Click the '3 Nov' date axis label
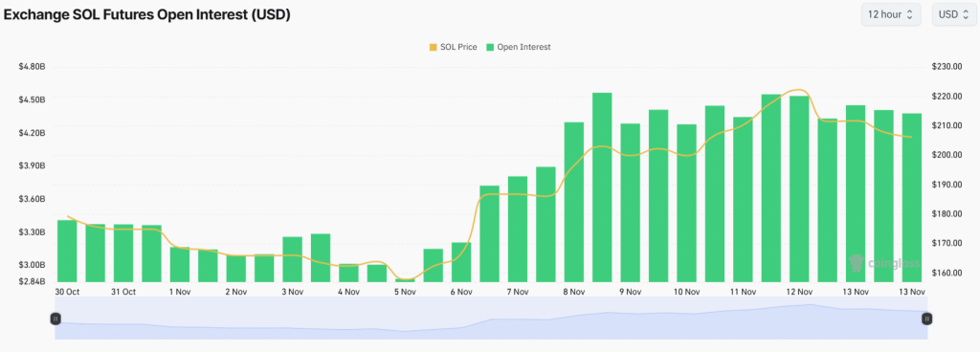980x352 pixels. click(293, 292)
